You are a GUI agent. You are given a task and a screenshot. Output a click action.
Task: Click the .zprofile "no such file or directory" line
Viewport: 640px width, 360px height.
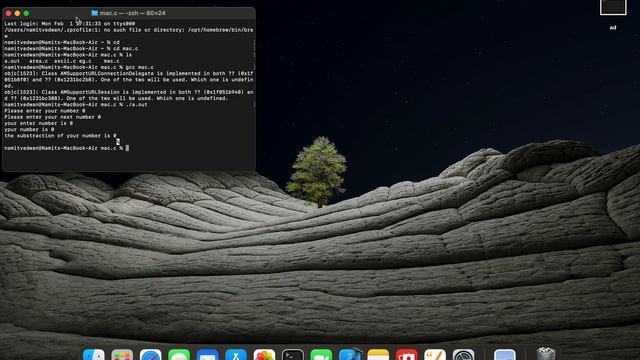click(129, 30)
